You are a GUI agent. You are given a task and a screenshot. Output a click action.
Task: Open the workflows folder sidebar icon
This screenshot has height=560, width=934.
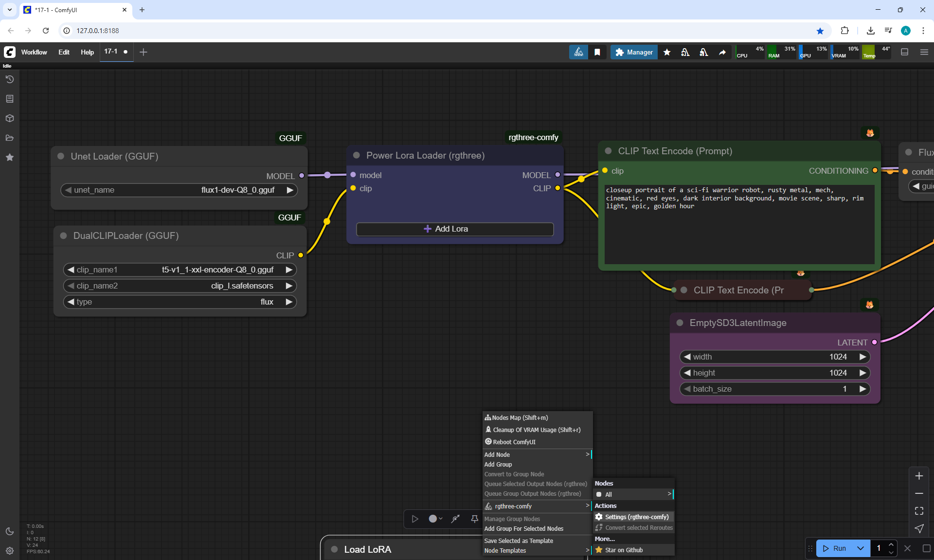[10, 138]
